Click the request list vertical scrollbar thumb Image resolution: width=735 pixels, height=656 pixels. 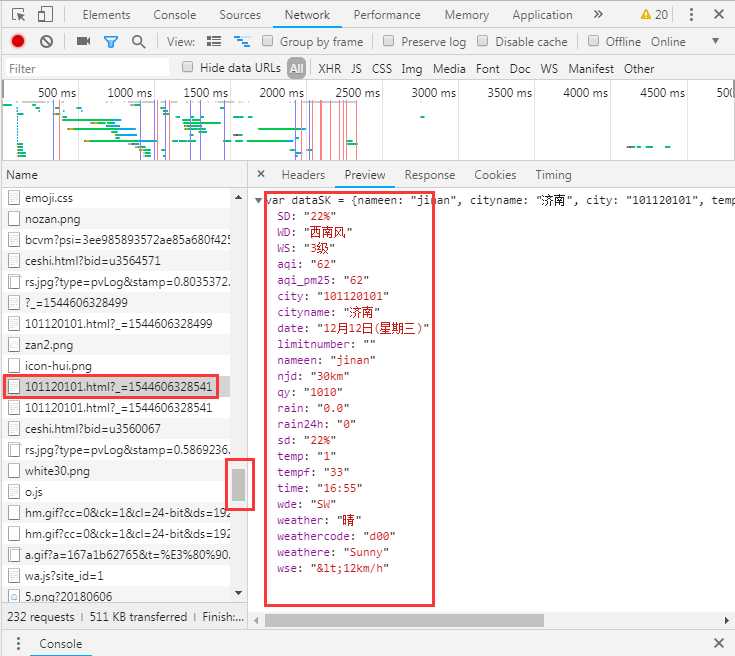[239, 485]
